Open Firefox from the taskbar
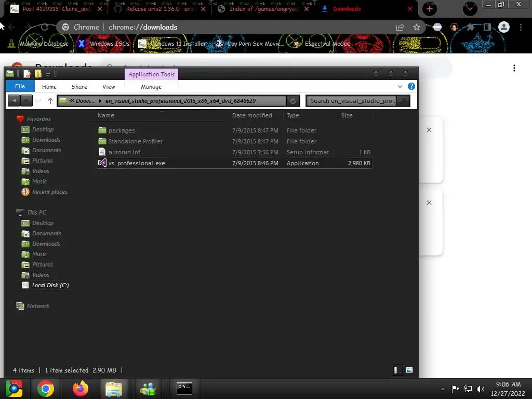The width and height of the screenshot is (532, 399). pos(81,389)
